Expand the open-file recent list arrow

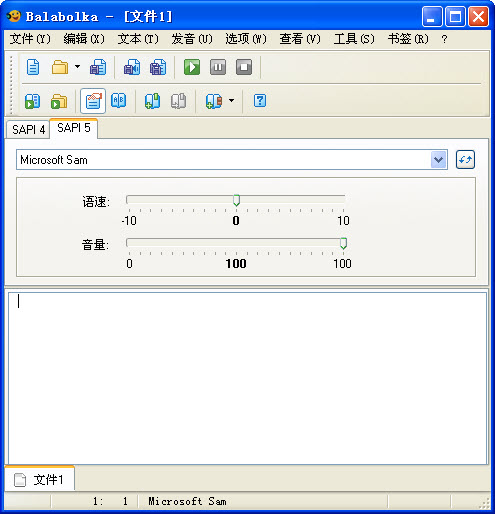pyautogui.click(x=77, y=67)
